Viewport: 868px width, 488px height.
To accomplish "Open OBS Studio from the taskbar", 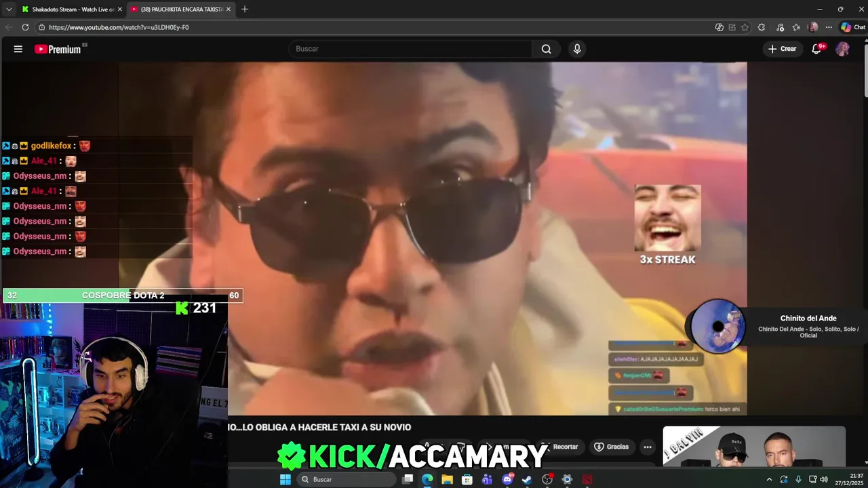I will click(547, 479).
